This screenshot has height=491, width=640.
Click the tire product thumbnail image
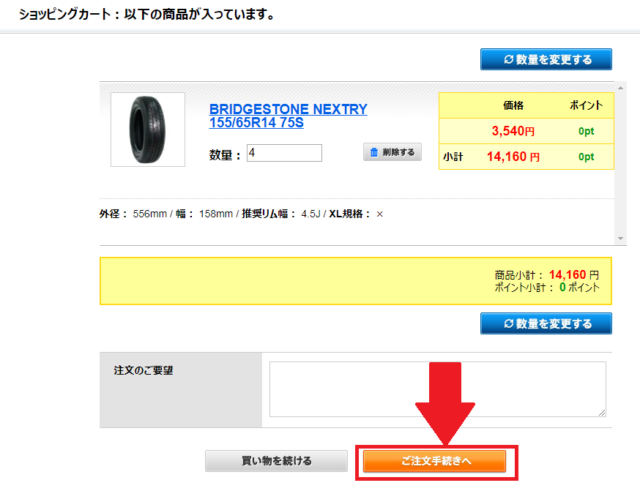click(148, 129)
